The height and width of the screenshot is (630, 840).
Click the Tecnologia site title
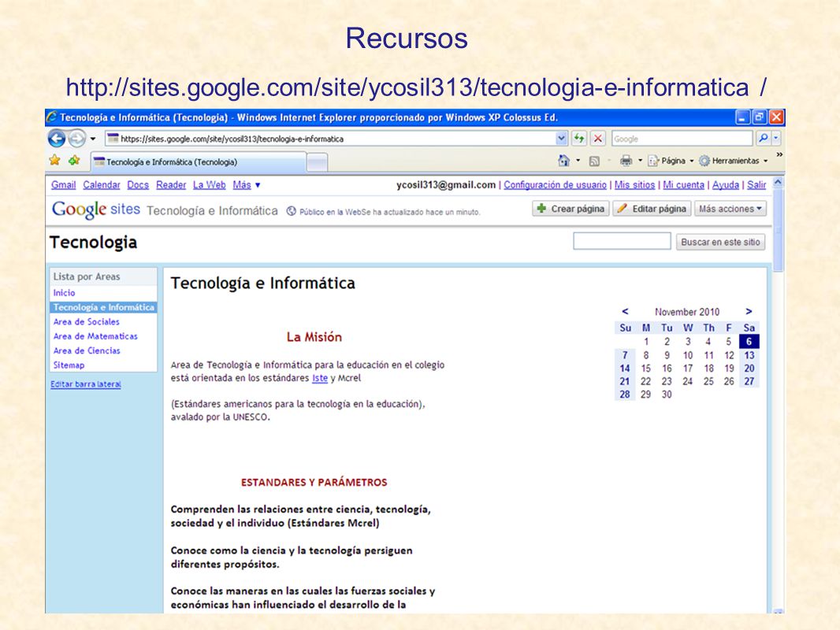[93, 242]
